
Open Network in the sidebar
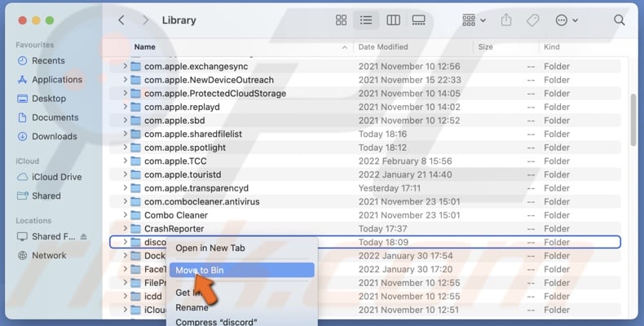[x=42, y=255]
